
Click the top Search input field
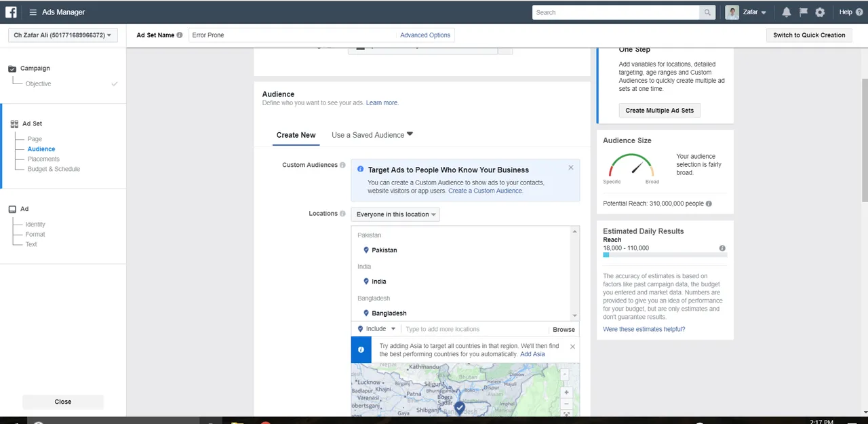tap(616, 12)
